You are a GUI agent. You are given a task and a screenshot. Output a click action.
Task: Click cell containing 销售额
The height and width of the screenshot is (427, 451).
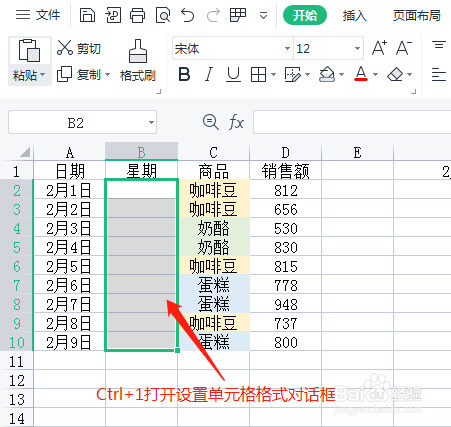[x=285, y=171]
